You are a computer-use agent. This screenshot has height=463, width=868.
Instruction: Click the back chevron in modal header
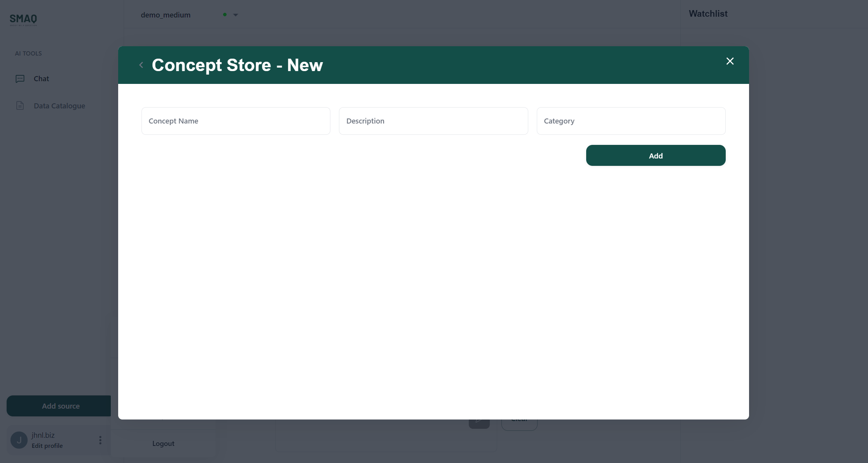(141, 65)
